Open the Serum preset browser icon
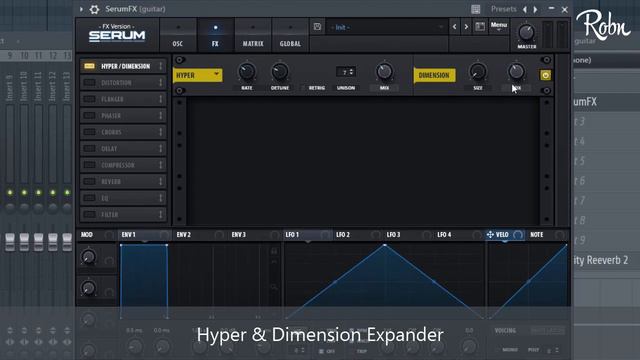640x360 pixels. [480, 27]
